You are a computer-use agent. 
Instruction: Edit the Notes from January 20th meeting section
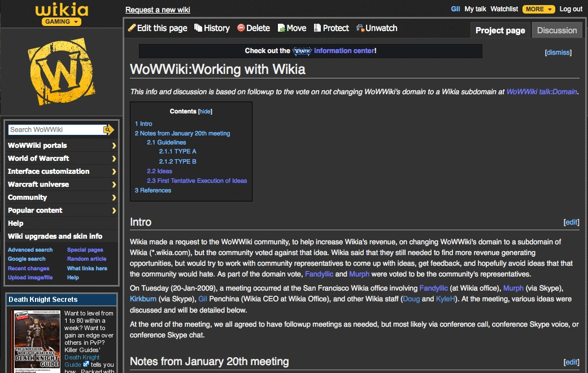(x=571, y=362)
